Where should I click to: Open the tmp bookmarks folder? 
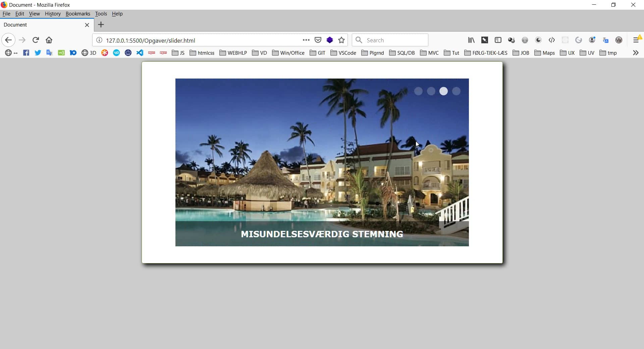click(x=608, y=53)
